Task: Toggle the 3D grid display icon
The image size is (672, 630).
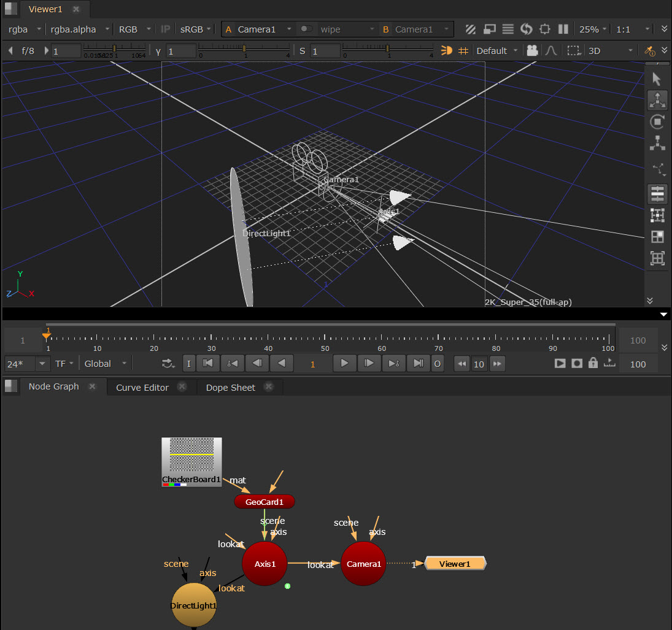Action: [463, 51]
